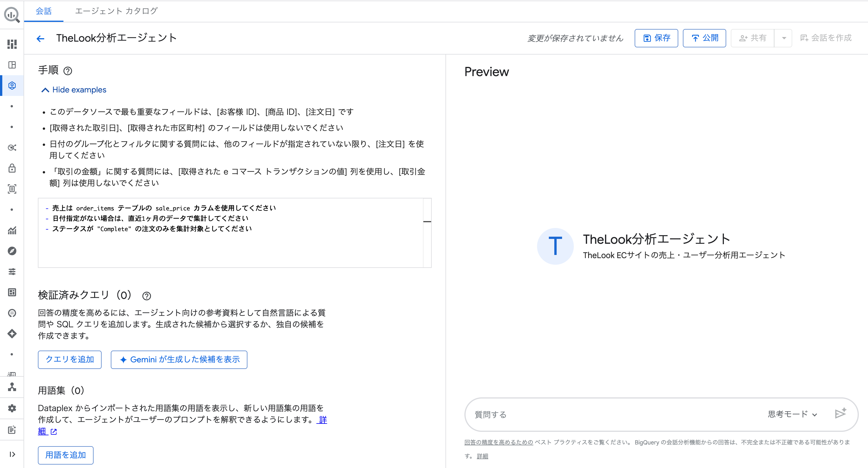Click the 保存 button to save changes
This screenshot has width=868, height=468.
click(x=656, y=38)
